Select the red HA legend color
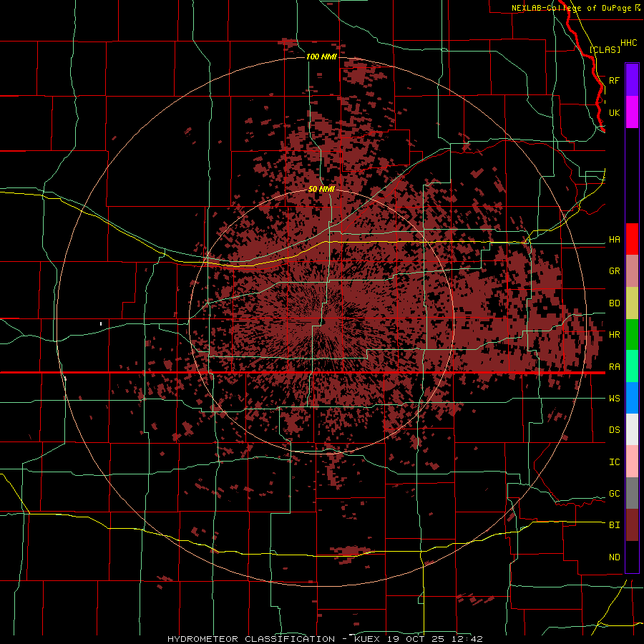Screen dimensions: 644x644 coord(632,239)
